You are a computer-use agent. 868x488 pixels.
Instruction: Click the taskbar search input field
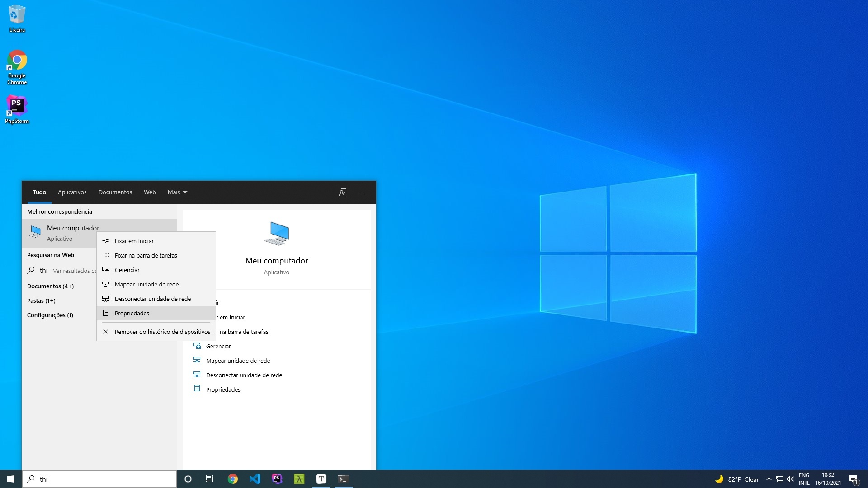99,479
